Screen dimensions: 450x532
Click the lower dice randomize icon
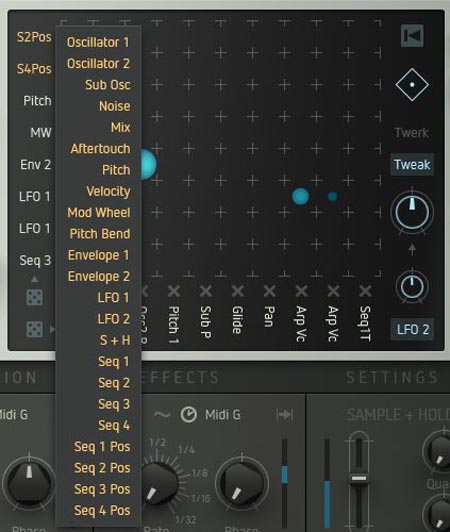coord(35,329)
